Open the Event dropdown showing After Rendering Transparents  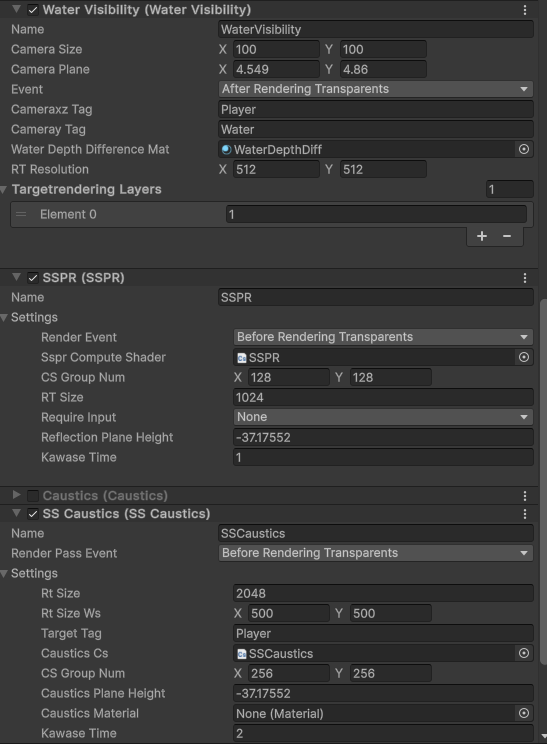pos(376,89)
